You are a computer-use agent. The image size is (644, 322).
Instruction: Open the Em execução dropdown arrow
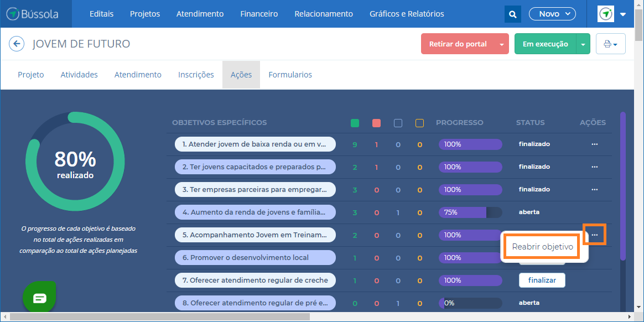[x=583, y=44]
